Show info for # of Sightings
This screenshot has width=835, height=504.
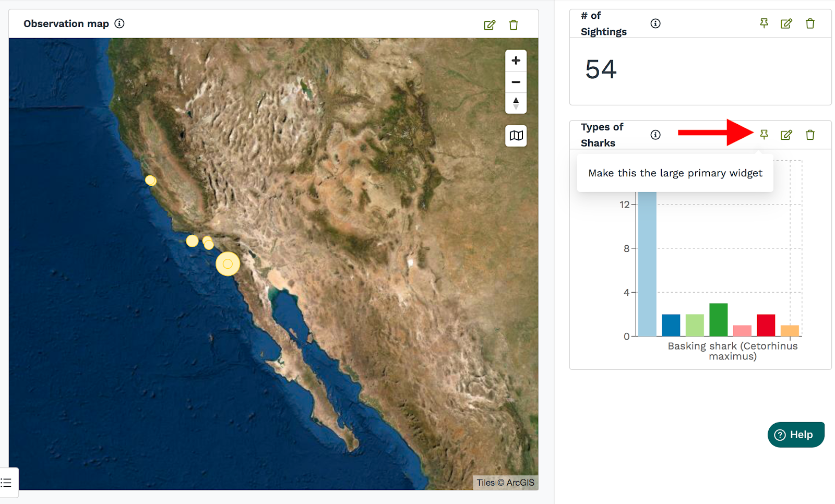click(655, 23)
